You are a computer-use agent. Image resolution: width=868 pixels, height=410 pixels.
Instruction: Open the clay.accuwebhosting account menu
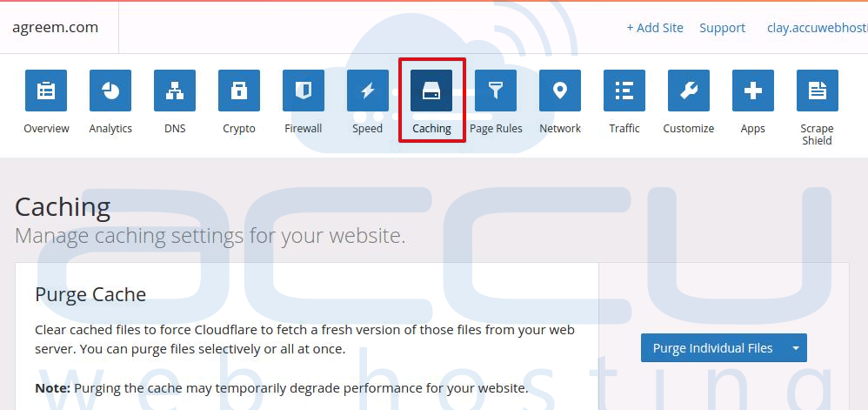[x=817, y=28]
